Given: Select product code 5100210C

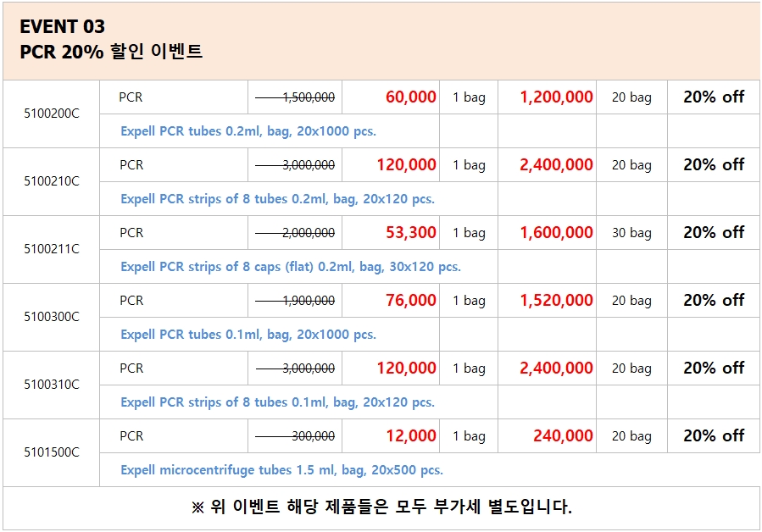Looking at the screenshot, I should click(52, 181).
